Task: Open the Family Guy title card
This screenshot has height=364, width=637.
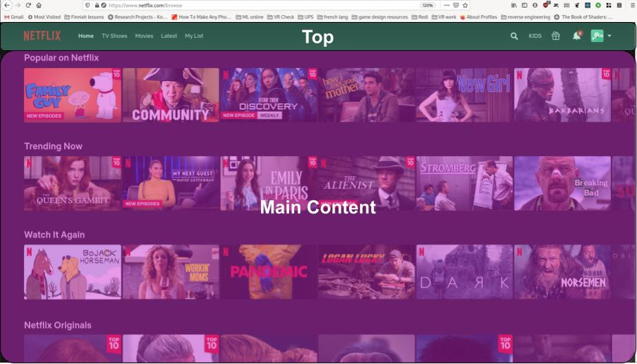Action: 72,95
